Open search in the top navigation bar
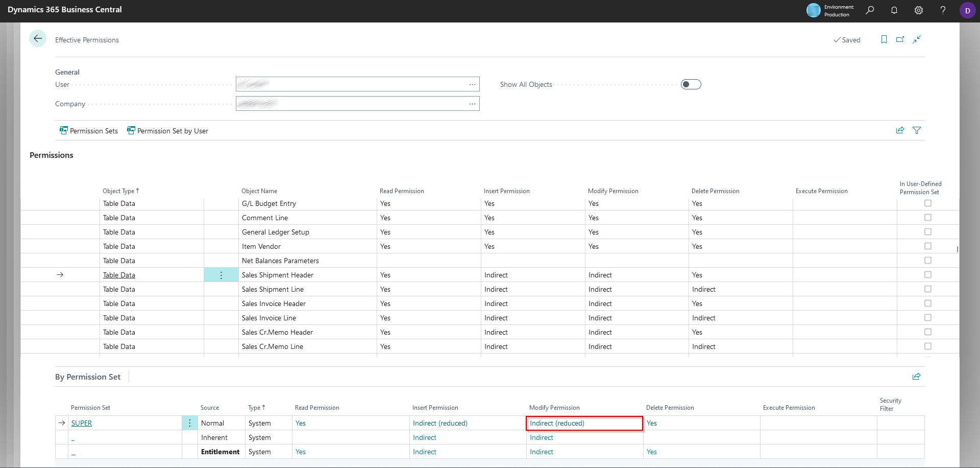Image resolution: width=980 pixels, height=468 pixels. pyautogui.click(x=870, y=10)
